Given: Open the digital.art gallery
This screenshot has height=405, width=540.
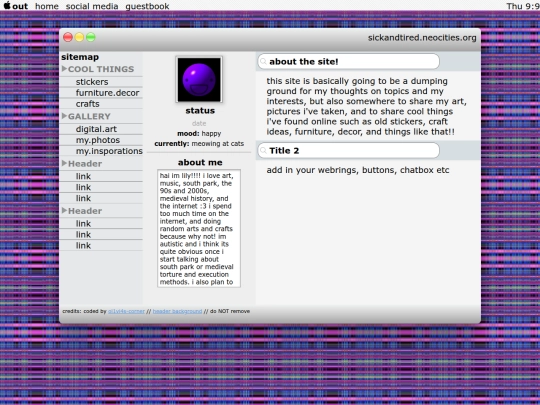Looking at the screenshot, I should tap(96, 129).
